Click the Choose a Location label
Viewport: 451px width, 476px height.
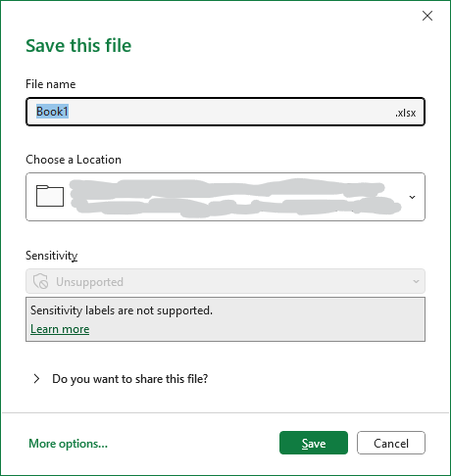point(74,160)
